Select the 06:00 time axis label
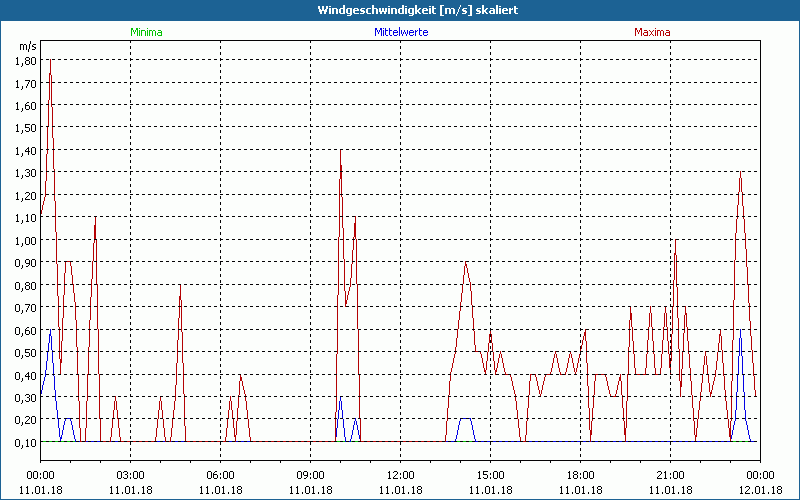 pos(220,475)
